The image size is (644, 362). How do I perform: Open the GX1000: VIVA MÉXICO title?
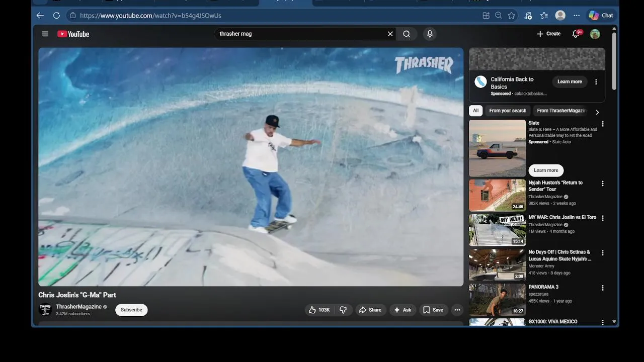tap(553, 322)
